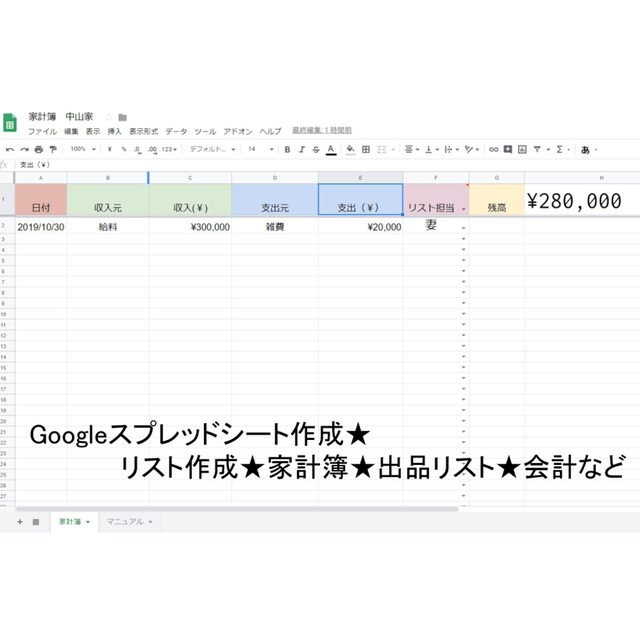Open the アドオン menu
The image size is (640, 640).
click(238, 131)
